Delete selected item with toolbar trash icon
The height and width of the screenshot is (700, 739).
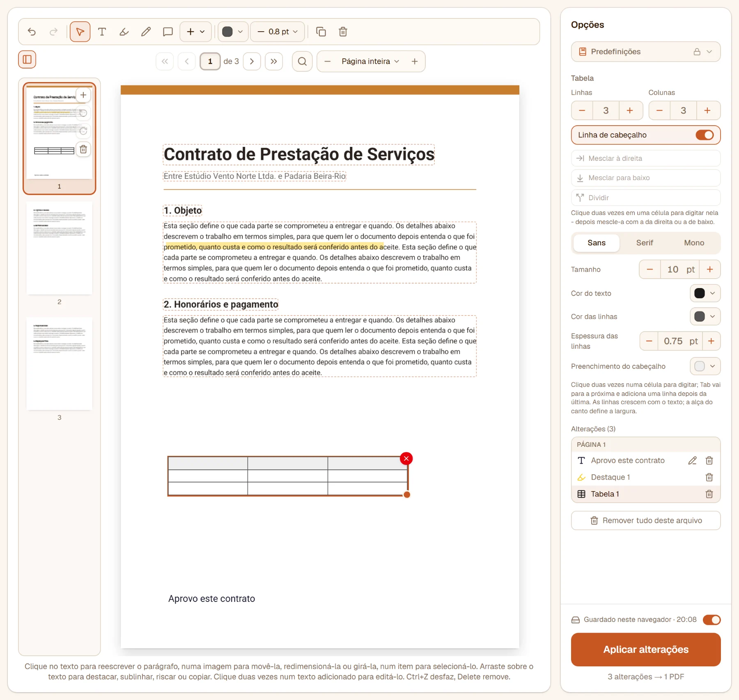pyautogui.click(x=343, y=32)
